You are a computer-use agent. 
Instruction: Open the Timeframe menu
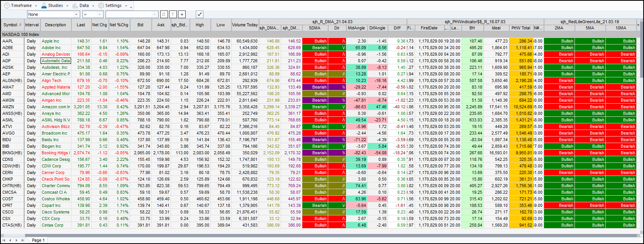coord(21,5)
